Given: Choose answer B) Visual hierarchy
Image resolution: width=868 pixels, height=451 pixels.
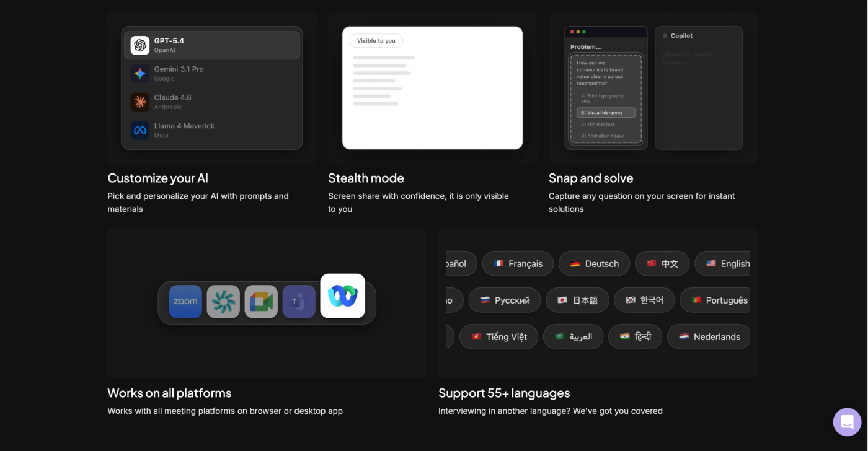Looking at the screenshot, I should 606,113.
